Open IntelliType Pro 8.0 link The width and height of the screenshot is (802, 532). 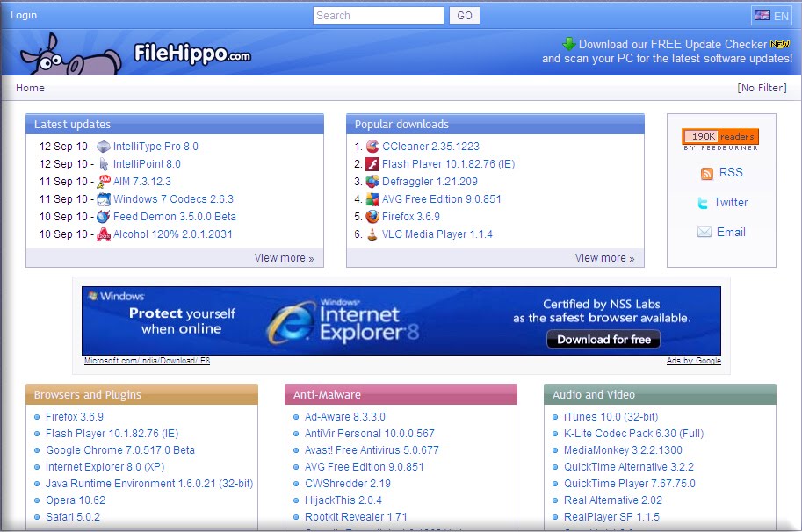155,147
